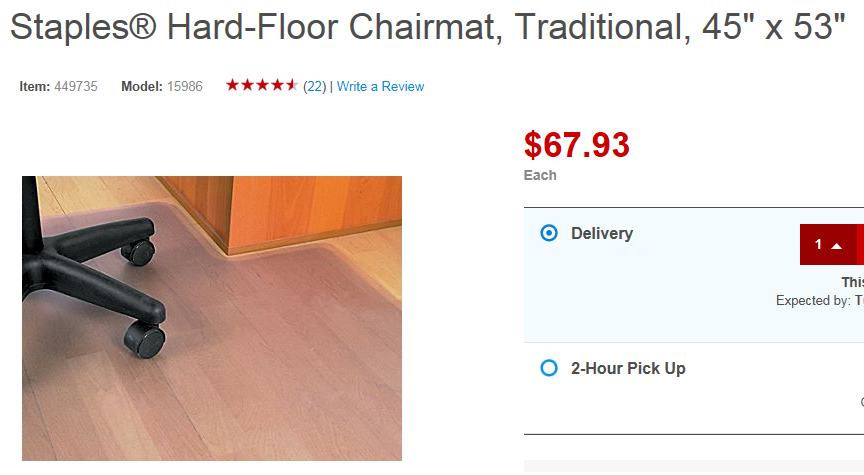
Task: Click the item number 449735
Action: click(76, 87)
